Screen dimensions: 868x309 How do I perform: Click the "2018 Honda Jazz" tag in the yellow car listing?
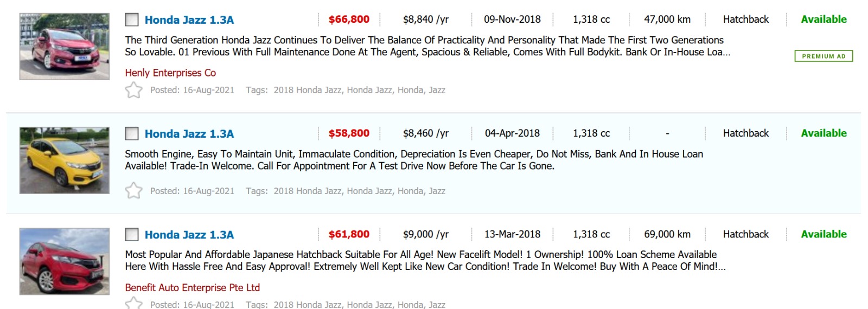pyautogui.click(x=308, y=191)
